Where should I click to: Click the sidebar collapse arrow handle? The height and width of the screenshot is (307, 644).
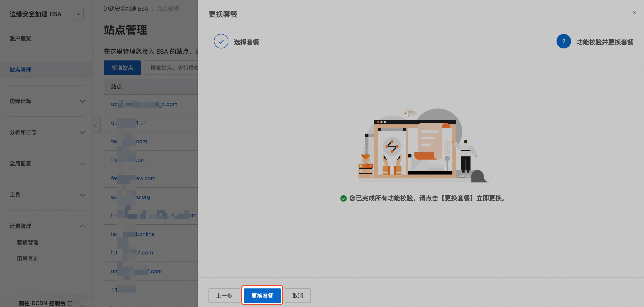(x=96, y=126)
